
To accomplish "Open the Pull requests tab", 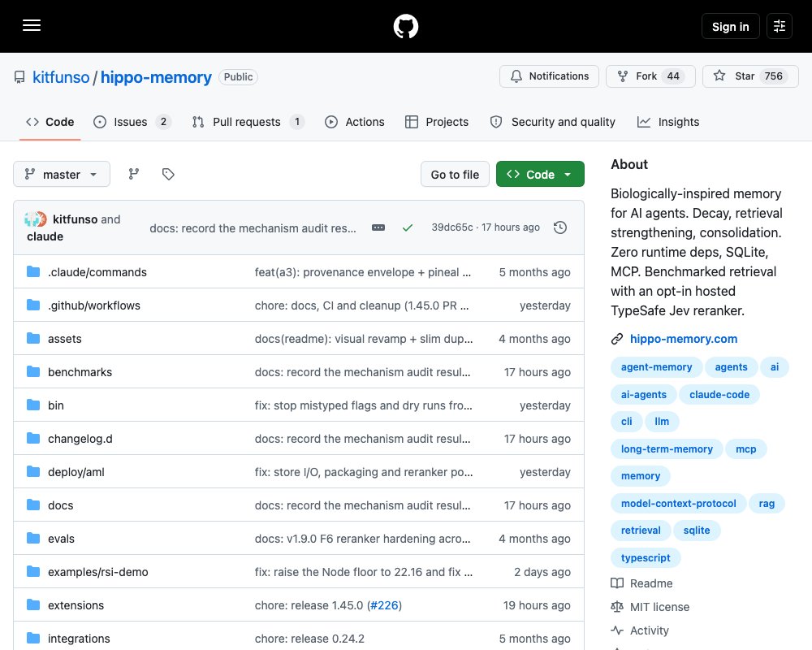I will 248,122.
